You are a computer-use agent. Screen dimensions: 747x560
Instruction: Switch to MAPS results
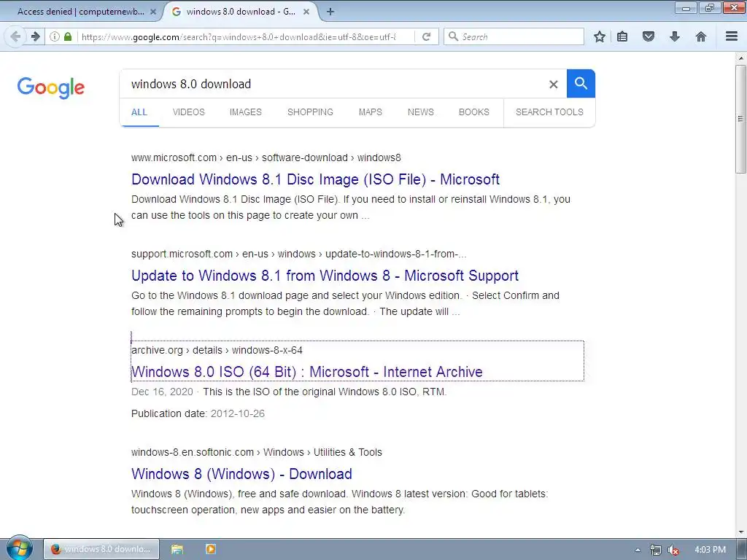(370, 112)
